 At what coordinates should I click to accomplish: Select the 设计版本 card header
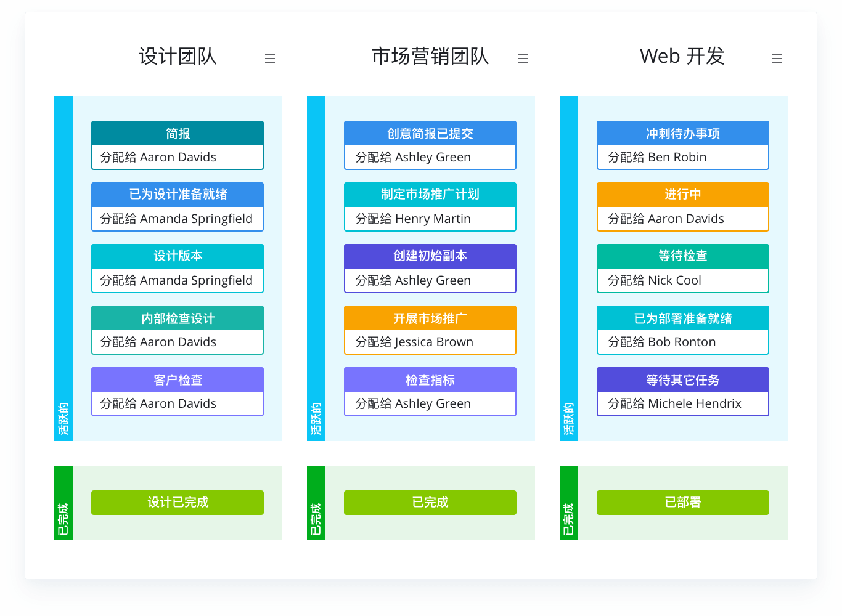point(178,256)
